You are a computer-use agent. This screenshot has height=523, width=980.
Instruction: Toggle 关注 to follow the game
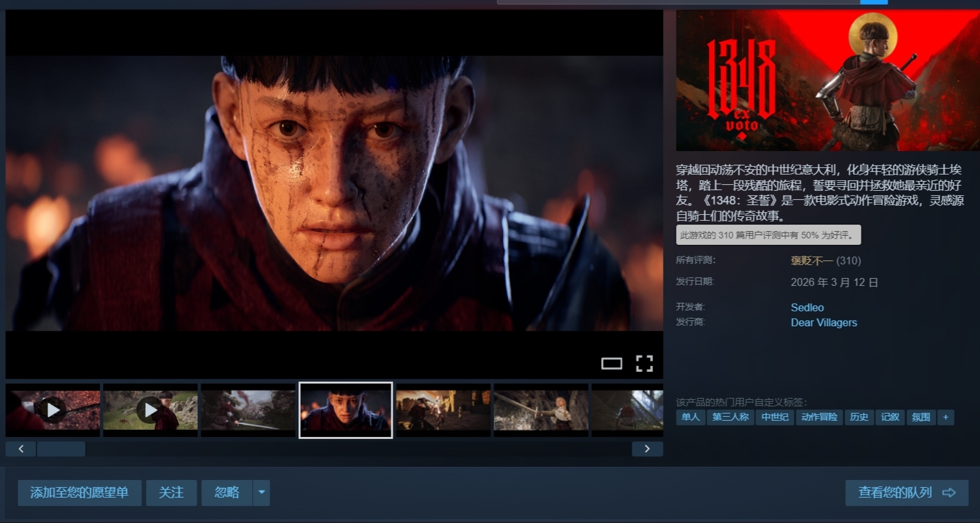coord(171,493)
